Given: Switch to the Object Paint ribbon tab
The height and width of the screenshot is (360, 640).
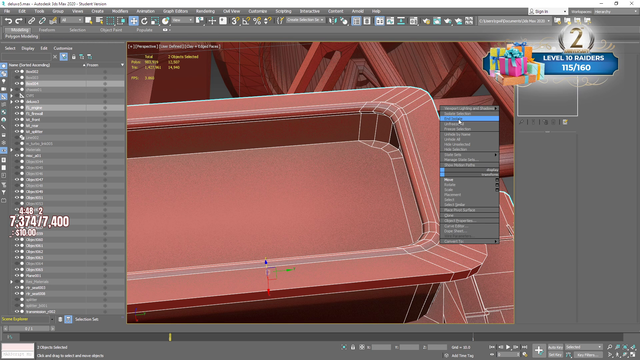Looking at the screenshot, I should click(111, 30).
